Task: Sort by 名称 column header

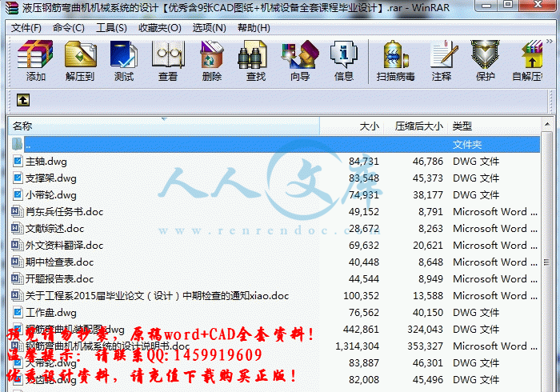Action: [163, 126]
